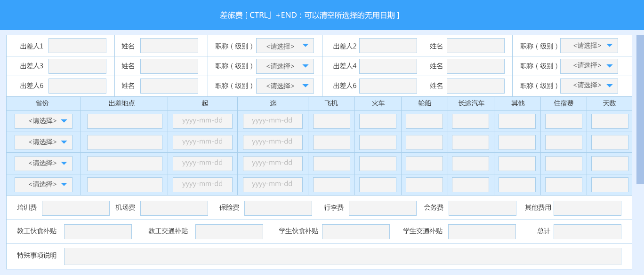The height and width of the screenshot is (275, 644).
Task: Click the vertical scrollbar on the right
Action: click(640, 109)
